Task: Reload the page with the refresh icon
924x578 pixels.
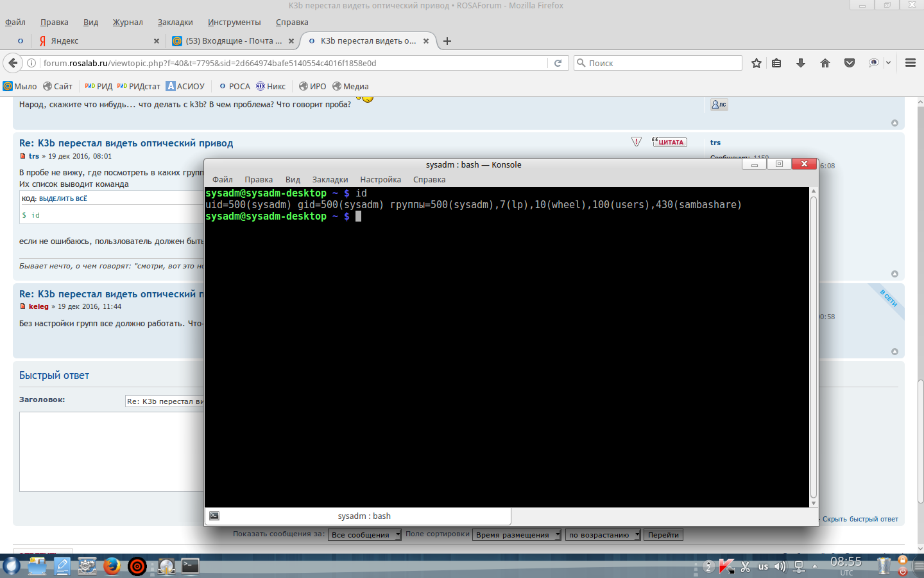Action: coord(558,63)
